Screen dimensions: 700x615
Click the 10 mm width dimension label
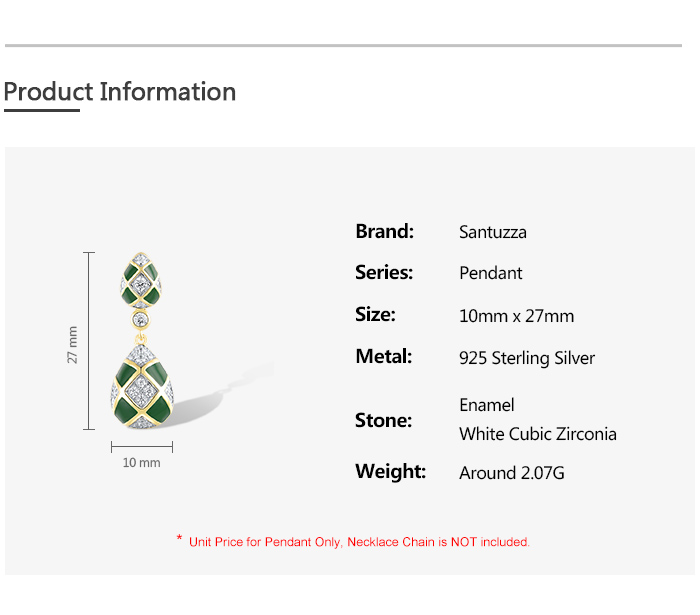(141, 463)
